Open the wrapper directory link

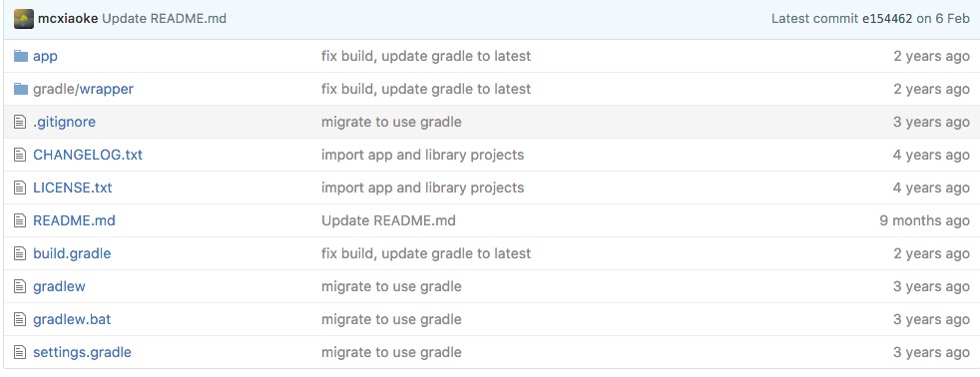coord(107,89)
